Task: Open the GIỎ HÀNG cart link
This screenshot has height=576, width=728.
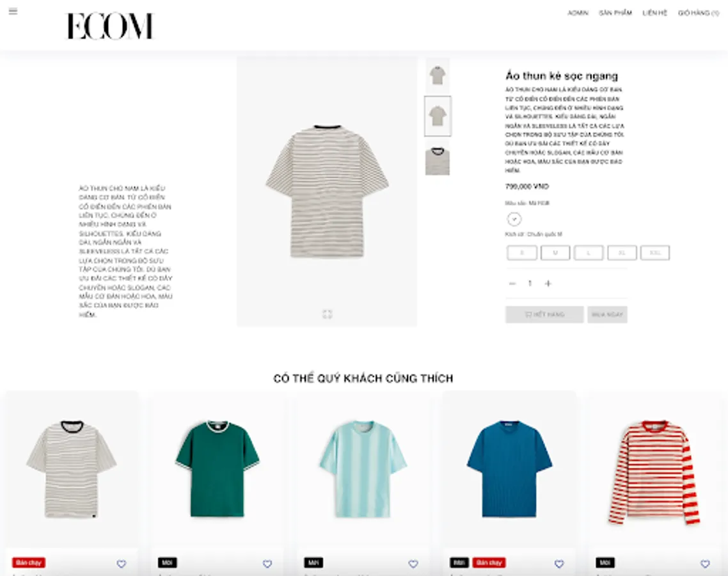Action: (x=699, y=13)
